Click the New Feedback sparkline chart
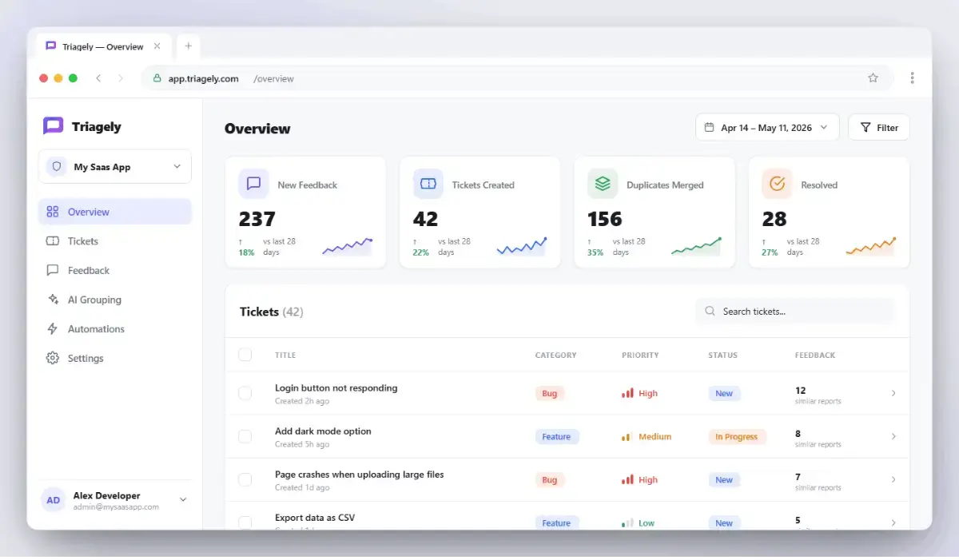959x560 pixels. 348,246
